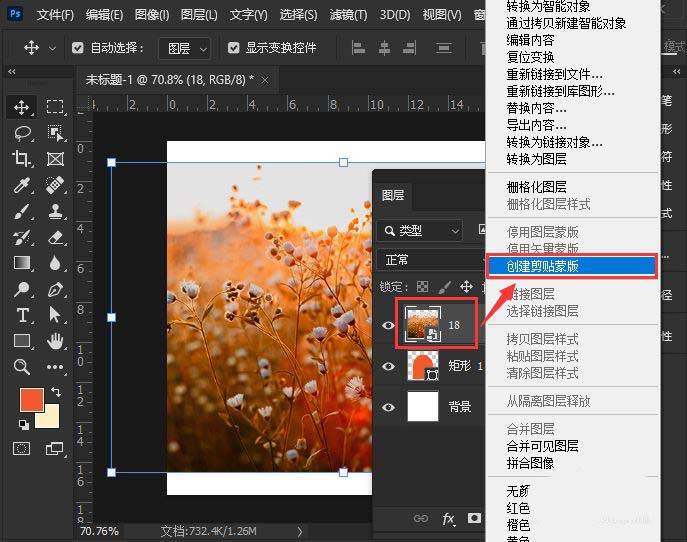Expand status bar info arrow
The image size is (687, 542).
[x=300, y=531]
